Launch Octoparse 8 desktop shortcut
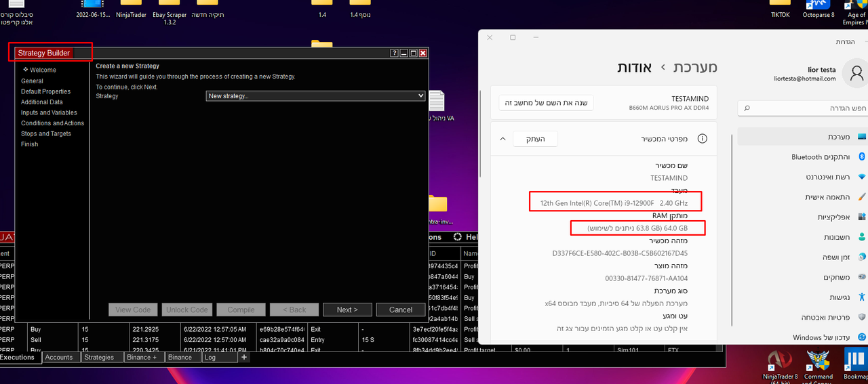 [x=818, y=9]
